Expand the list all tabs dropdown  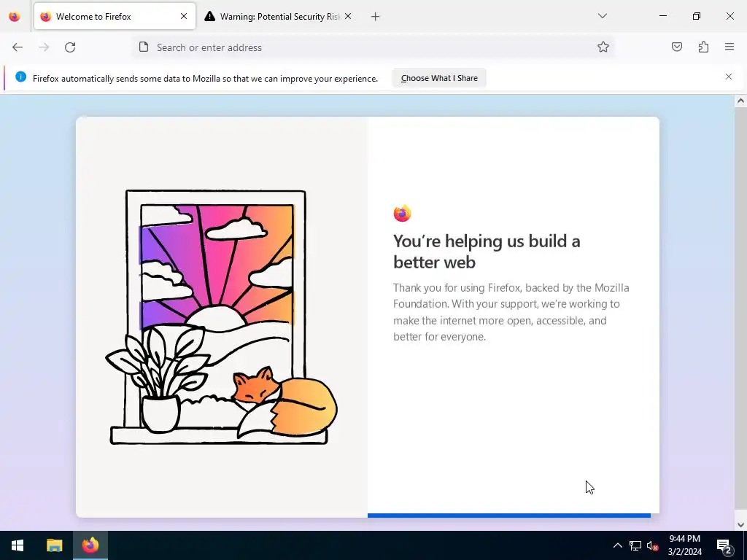coord(602,16)
